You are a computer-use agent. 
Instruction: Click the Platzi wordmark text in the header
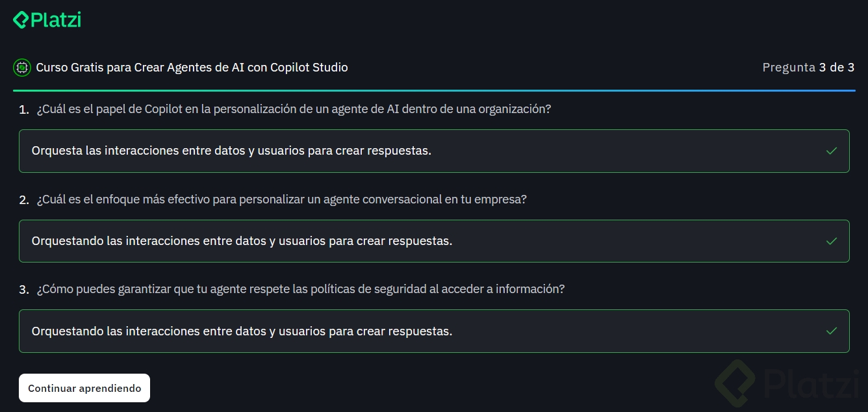56,20
